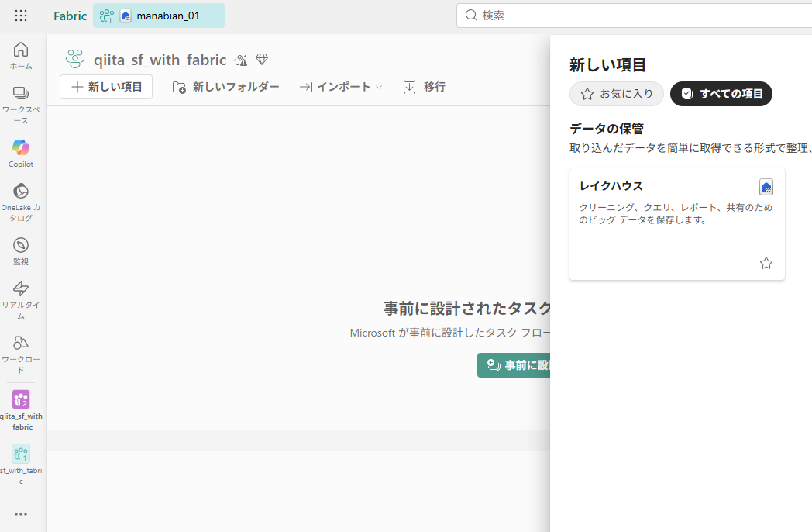This screenshot has width=812, height=532.
Task: Go to ホーム in the sidebar
Action: (21, 56)
